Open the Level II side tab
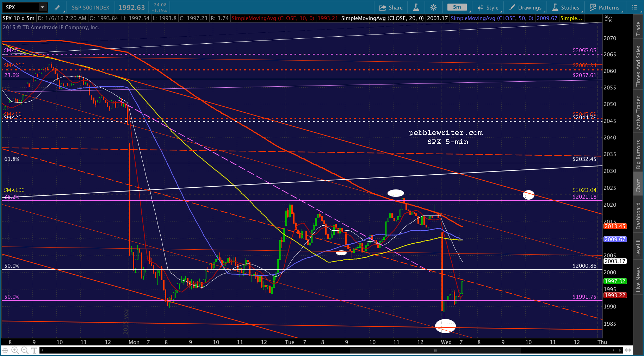This screenshot has height=356, width=644. tap(638, 248)
